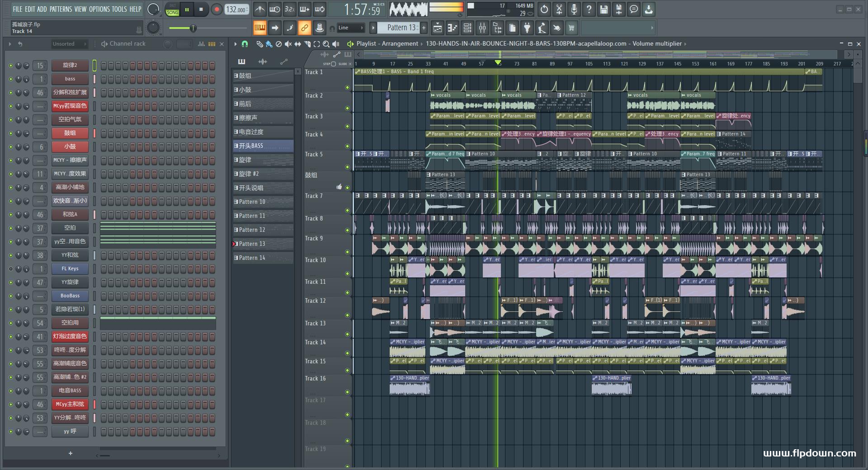Render audio file with save-wave icon

click(618, 9)
